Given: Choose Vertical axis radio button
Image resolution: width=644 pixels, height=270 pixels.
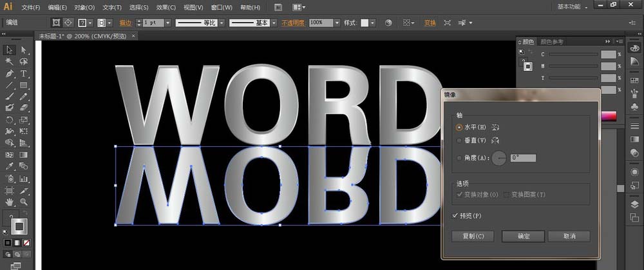Looking at the screenshot, I should point(459,140).
